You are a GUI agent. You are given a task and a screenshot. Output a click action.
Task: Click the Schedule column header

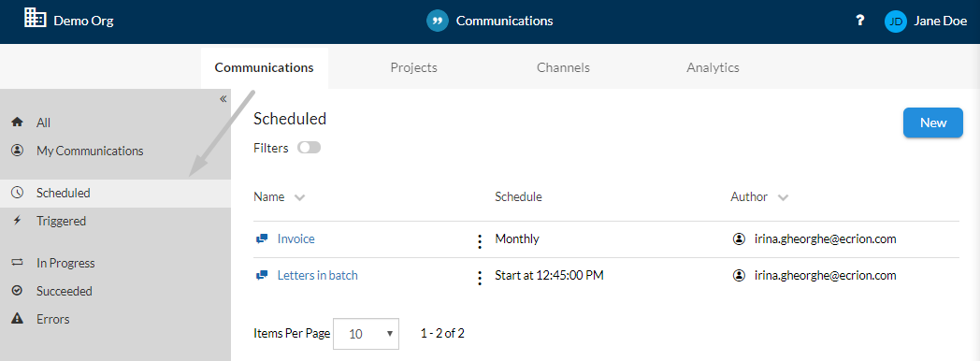click(518, 196)
